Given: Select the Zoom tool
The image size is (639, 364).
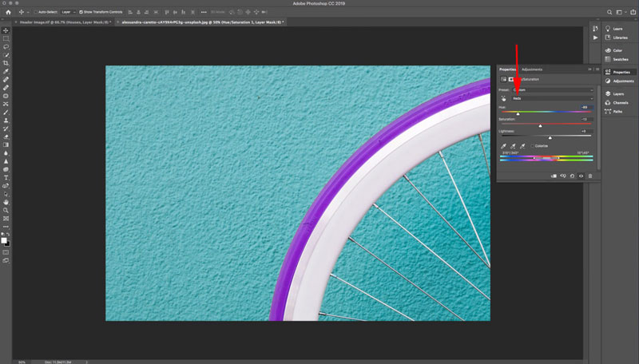Looking at the screenshot, I should pyautogui.click(x=6, y=210).
